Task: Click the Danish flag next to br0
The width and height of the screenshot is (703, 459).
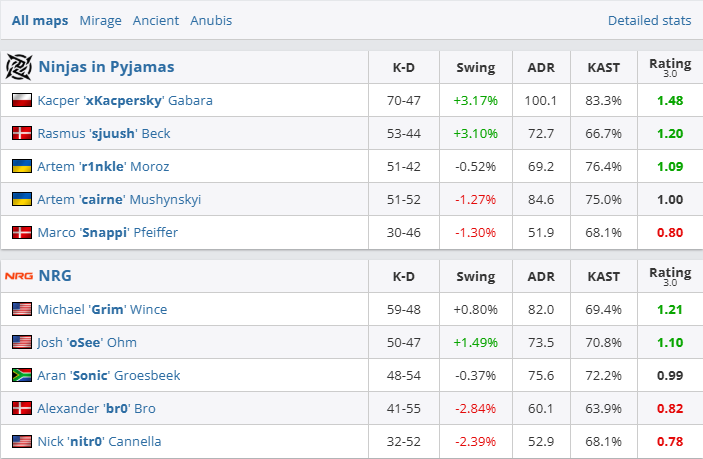Action: pos(21,408)
